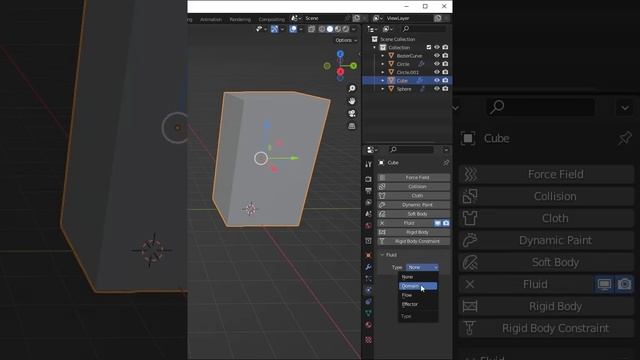Pin the Cube properties with pin icon
This screenshot has width=640, height=360.
[446, 163]
